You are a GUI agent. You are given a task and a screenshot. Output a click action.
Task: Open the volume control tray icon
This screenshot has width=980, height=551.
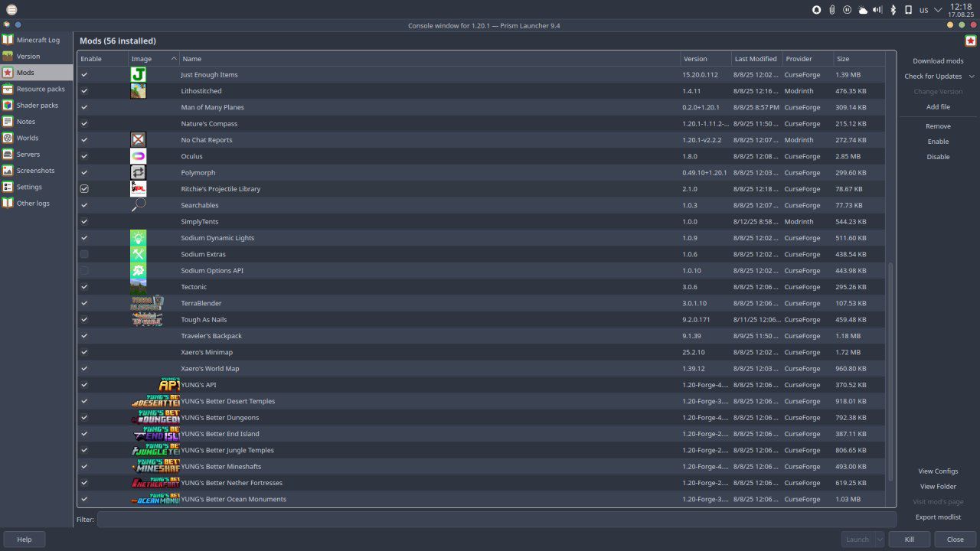(878, 10)
